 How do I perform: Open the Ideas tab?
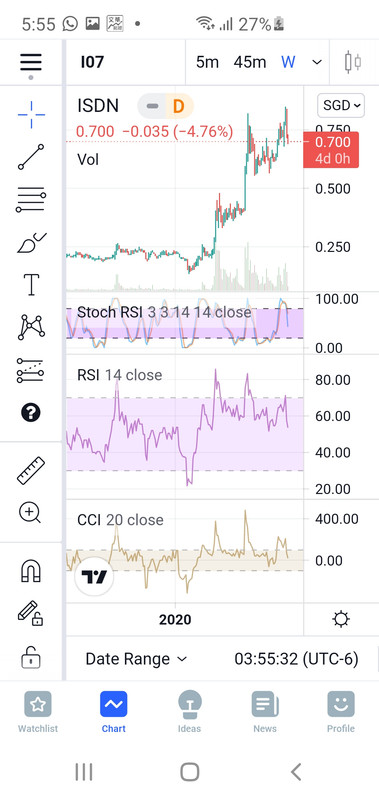(189, 712)
